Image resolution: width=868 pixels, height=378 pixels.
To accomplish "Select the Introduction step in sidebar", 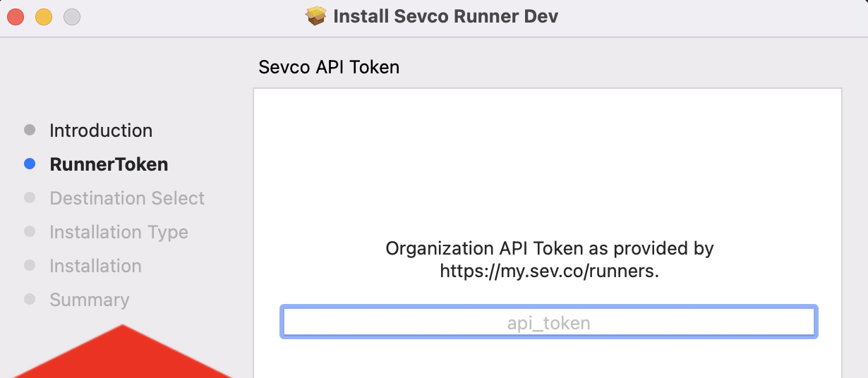I will [x=101, y=130].
